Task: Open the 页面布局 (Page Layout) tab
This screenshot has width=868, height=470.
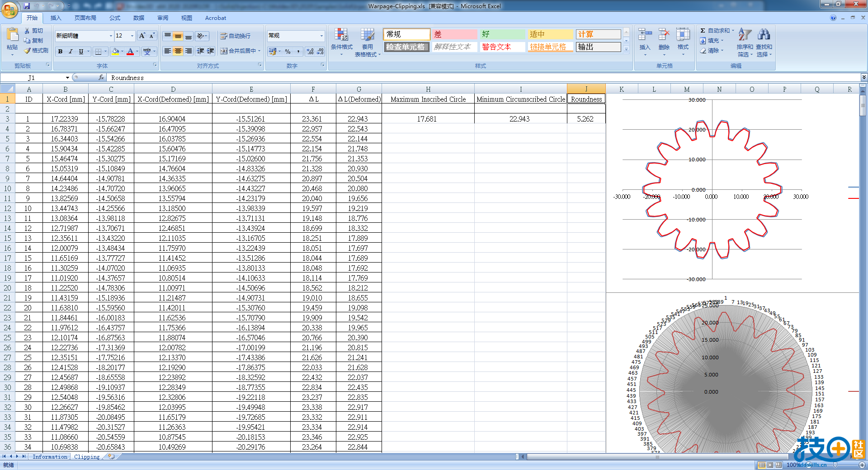Action: click(x=85, y=18)
